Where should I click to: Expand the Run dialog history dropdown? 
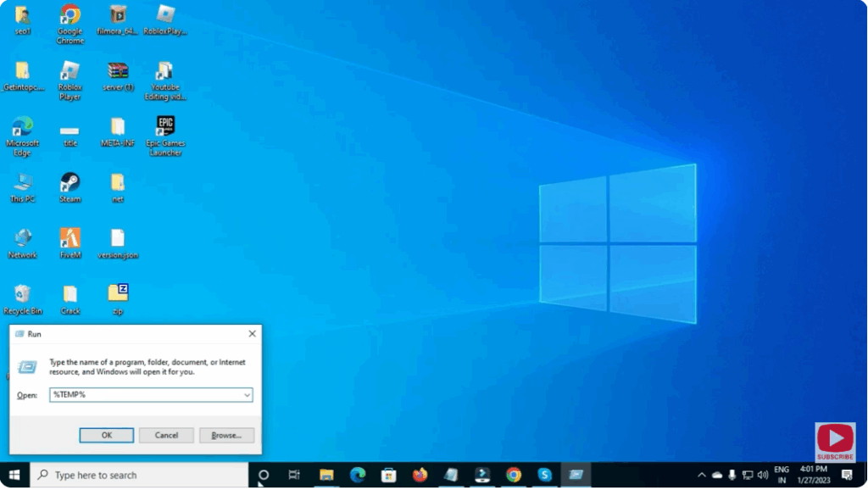(247, 395)
